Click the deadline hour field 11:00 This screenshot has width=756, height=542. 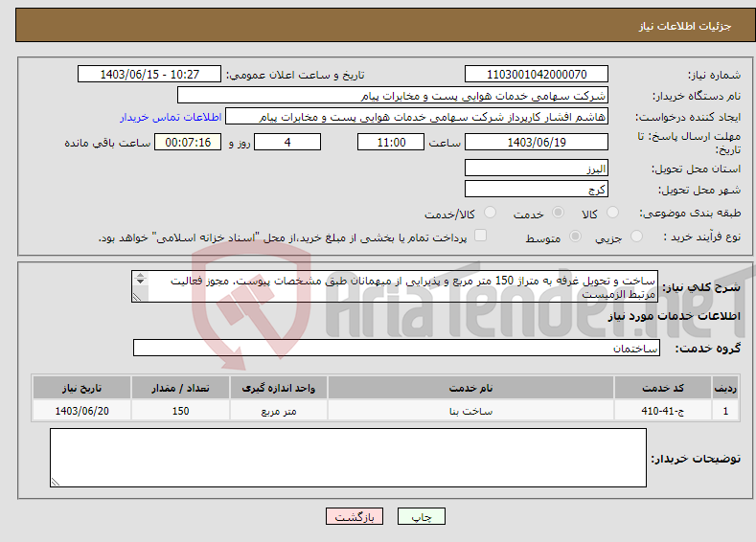click(391, 142)
